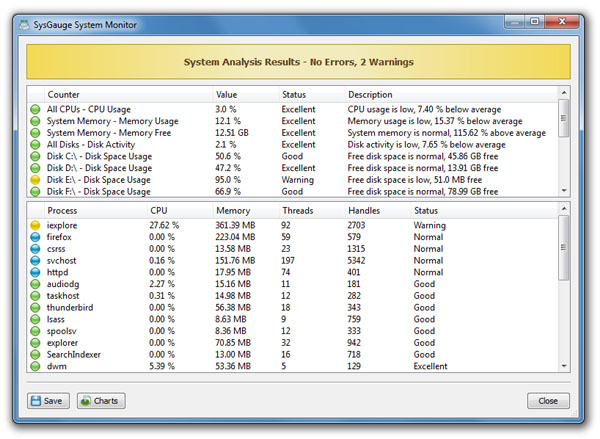Click the process list scroll up arrow
The image size is (600, 439).
564,209
